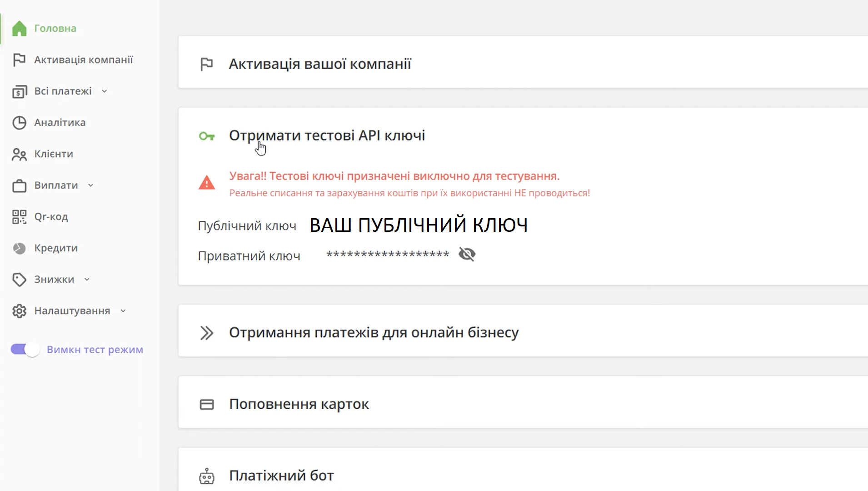Click the card icon next to Поповнення карток

[206, 404]
